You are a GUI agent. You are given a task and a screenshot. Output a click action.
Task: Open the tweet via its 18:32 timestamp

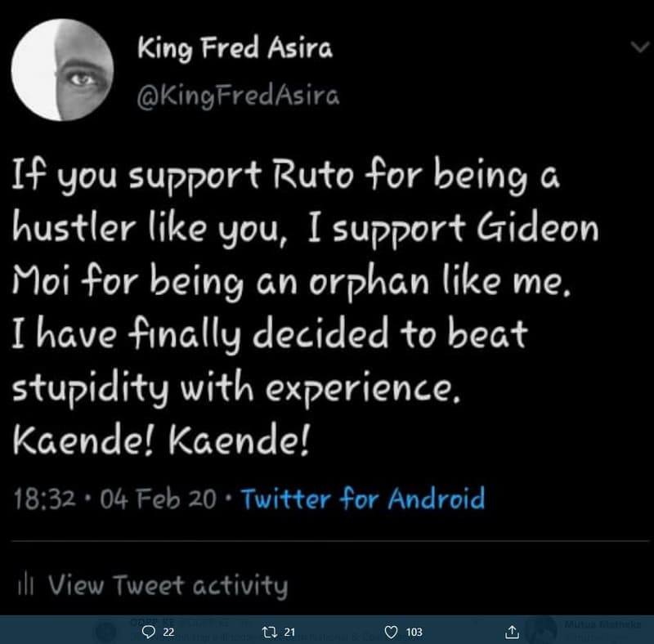(x=41, y=495)
